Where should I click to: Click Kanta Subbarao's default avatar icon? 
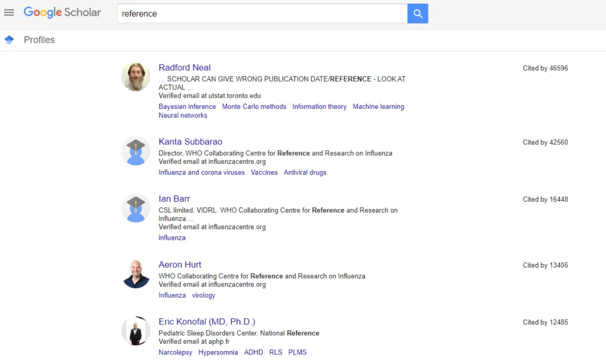(x=136, y=151)
